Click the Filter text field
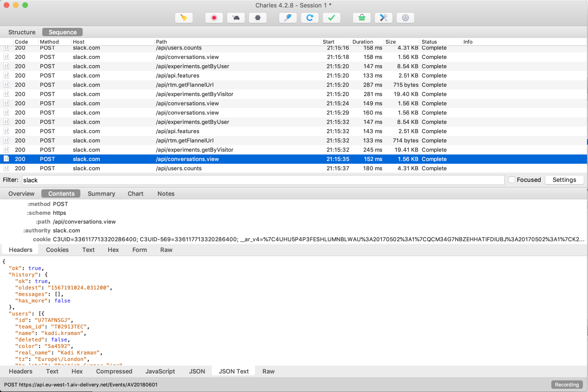 coord(263,180)
